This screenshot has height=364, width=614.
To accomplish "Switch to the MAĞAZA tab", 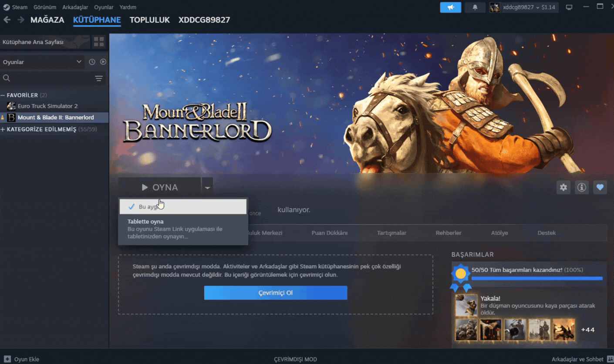I will point(47,20).
